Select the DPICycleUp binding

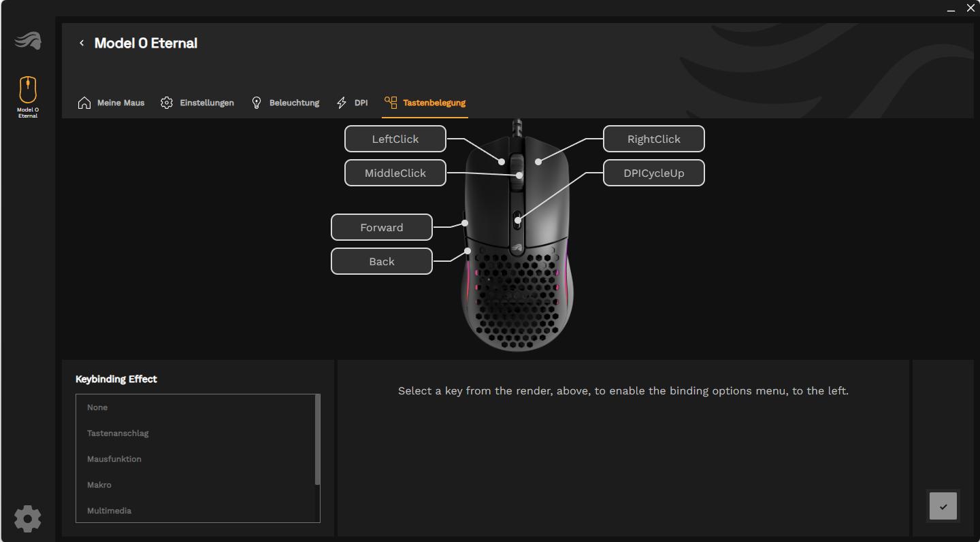[x=653, y=173]
